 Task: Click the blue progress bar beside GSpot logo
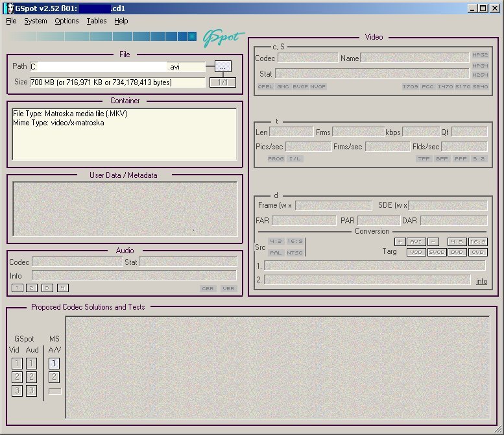coord(103,36)
